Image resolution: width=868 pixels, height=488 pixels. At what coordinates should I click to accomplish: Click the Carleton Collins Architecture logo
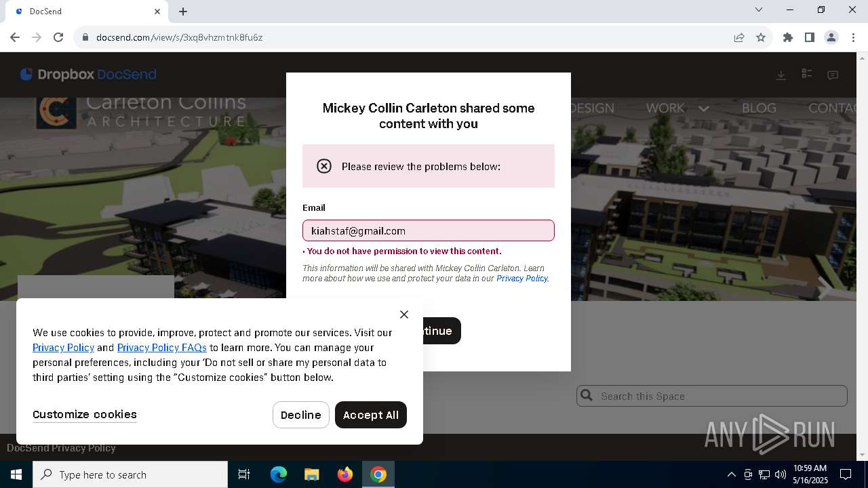pyautogui.click(x=141, y=112)
